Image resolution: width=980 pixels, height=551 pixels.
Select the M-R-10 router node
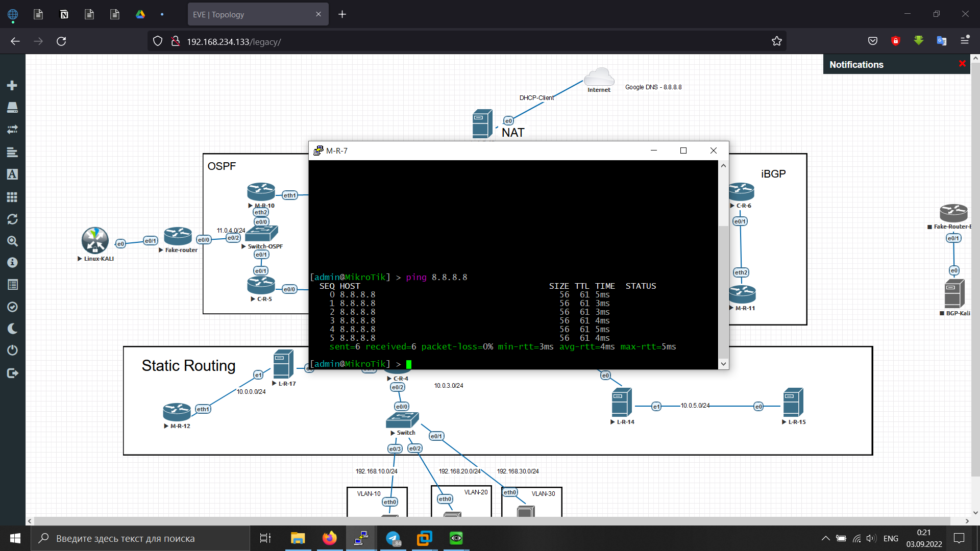(261, 192)
